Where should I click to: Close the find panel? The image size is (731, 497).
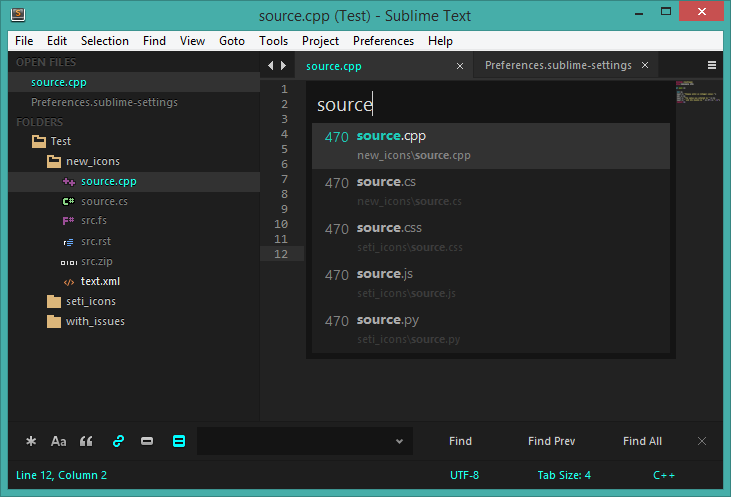tap(702, 441)
